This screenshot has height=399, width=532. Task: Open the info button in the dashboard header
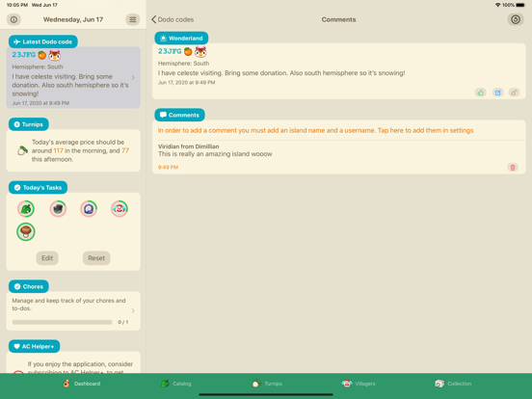click(13, 19)
